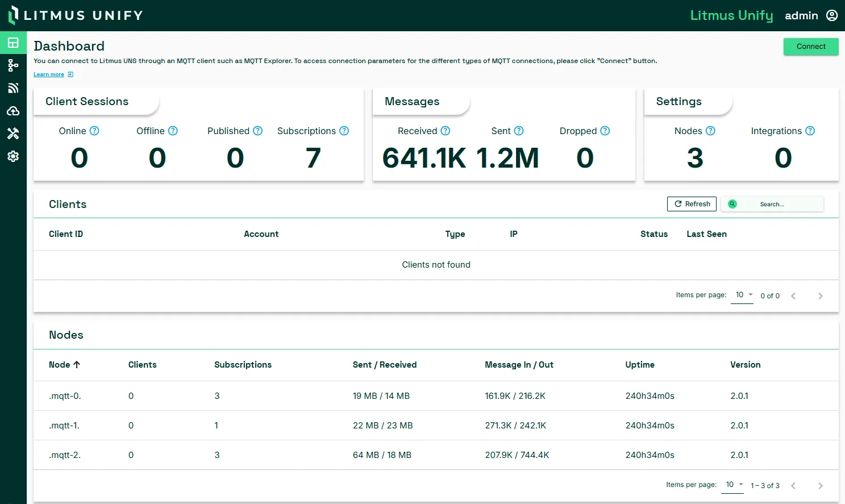Focus the Clients search field
The height and width of the screenshot is (504, 845).
click(x=772, y=204)
